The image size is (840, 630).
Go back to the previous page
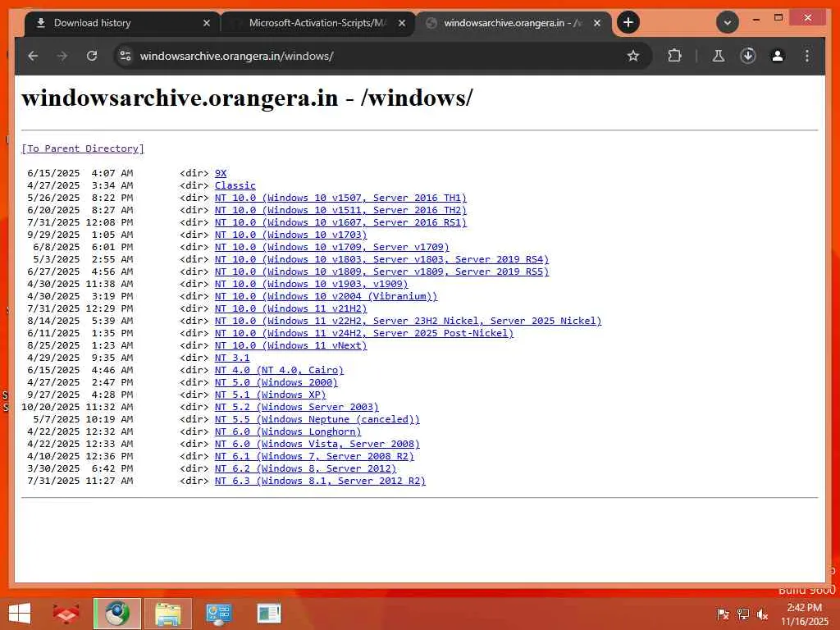[33, 56]
